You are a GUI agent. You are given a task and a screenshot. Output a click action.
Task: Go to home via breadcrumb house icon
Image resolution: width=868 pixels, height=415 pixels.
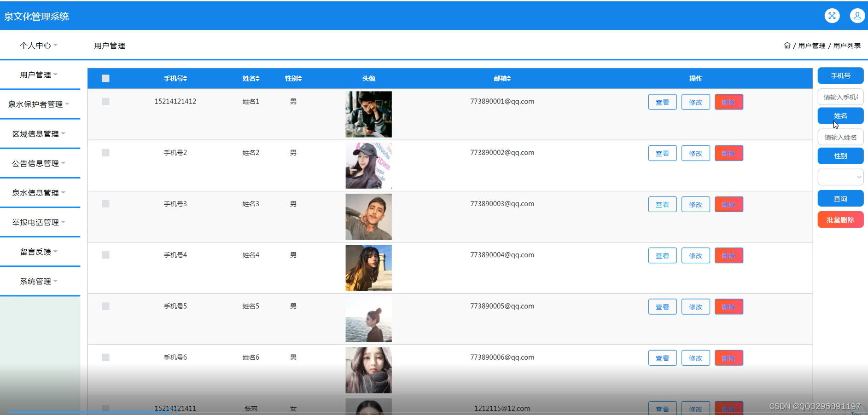(787, 46)
